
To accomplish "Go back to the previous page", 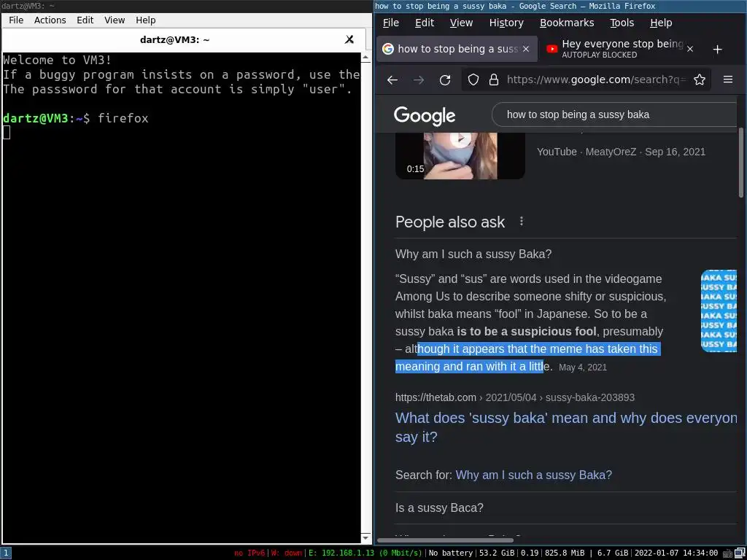I will (x=392, y=79).
